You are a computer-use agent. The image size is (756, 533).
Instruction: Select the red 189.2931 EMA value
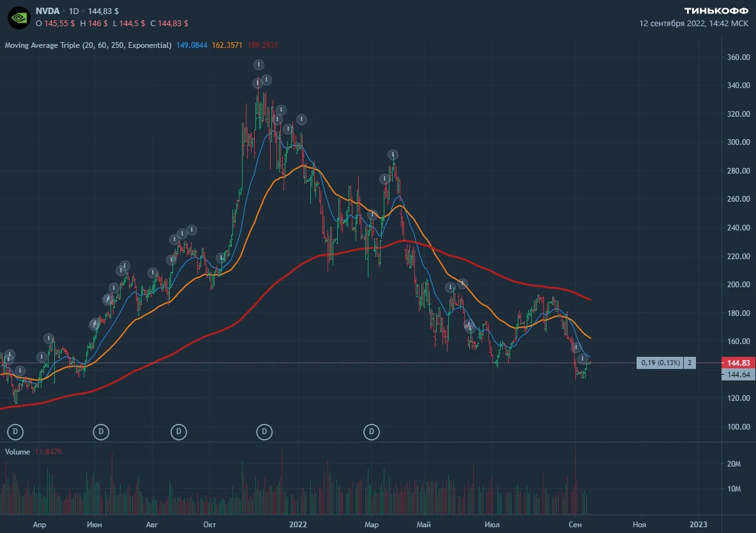263,45
